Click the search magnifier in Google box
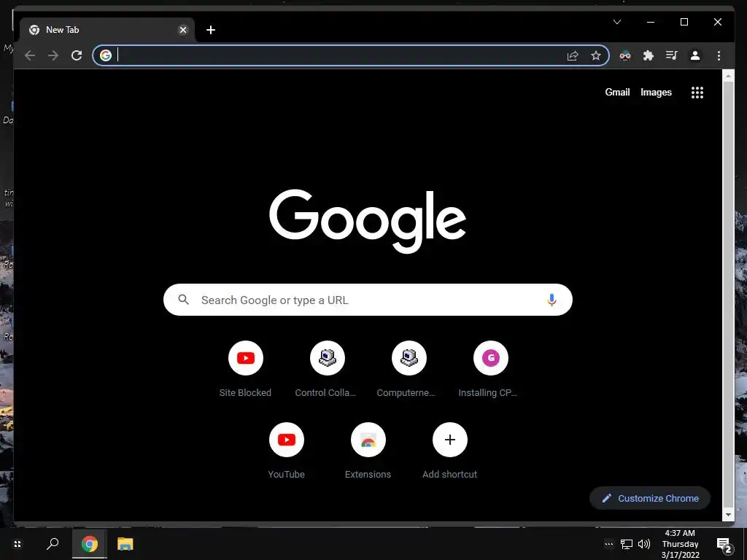This screenshot has width=747, height=560. tap(183, 300)
